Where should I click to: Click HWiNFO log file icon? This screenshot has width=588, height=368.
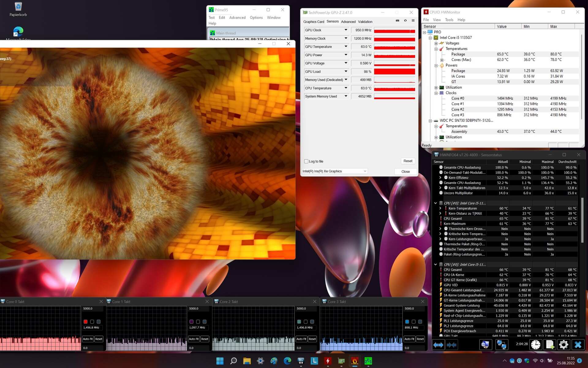click(x=549, y=345)
